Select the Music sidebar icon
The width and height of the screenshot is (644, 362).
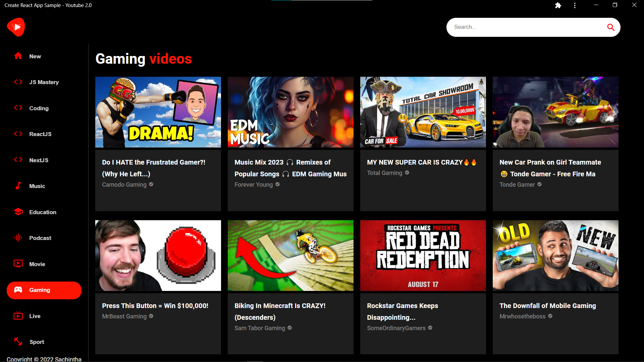[18, 186]
